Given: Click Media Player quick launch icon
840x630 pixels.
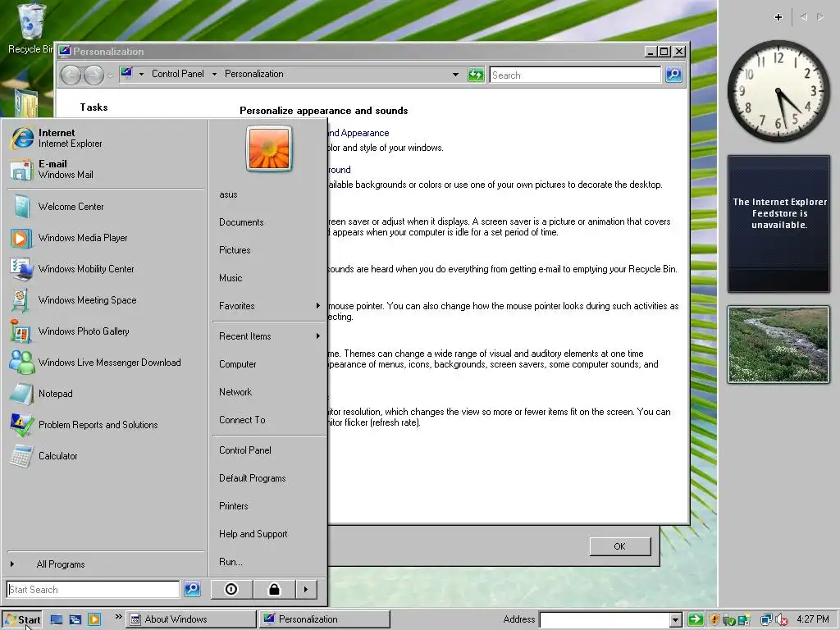Looking at the screenshot, I should click(94, 619).
